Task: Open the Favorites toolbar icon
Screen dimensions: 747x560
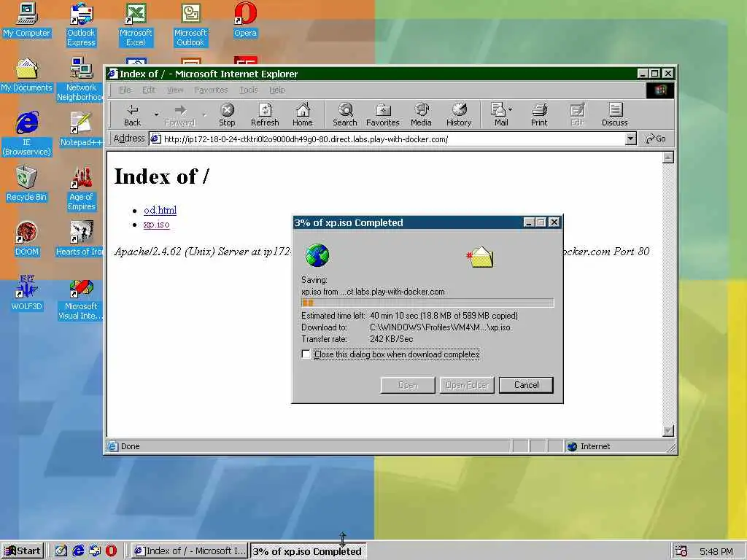Action: (382, 114)
